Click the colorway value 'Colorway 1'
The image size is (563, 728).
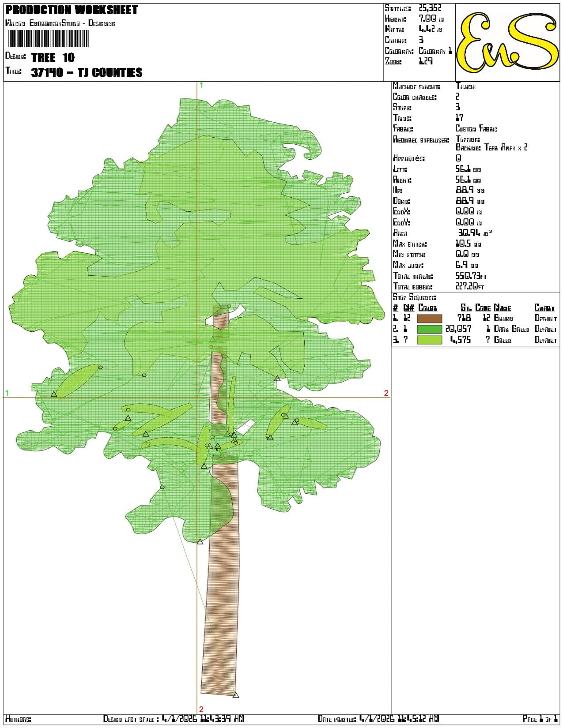(x=435, y=51)
